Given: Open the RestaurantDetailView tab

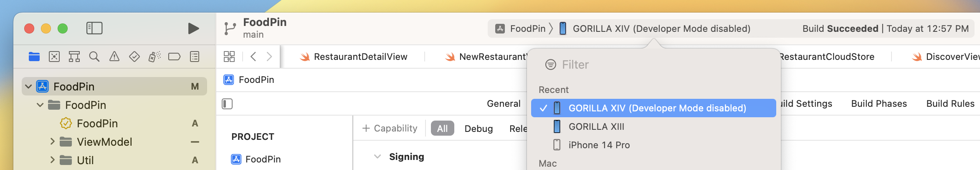Looking at the screenshot, I should point(360,57).
